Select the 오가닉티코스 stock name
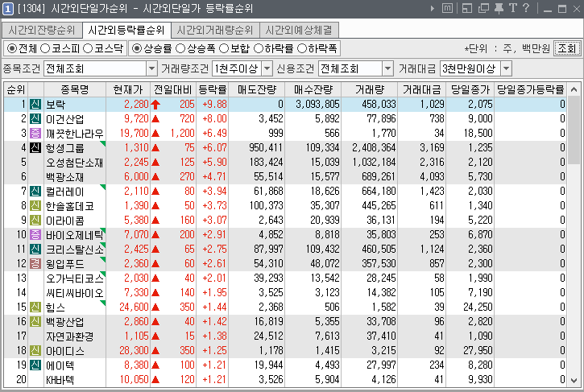The width and height of the screenshot is (584, 392). 74,279
